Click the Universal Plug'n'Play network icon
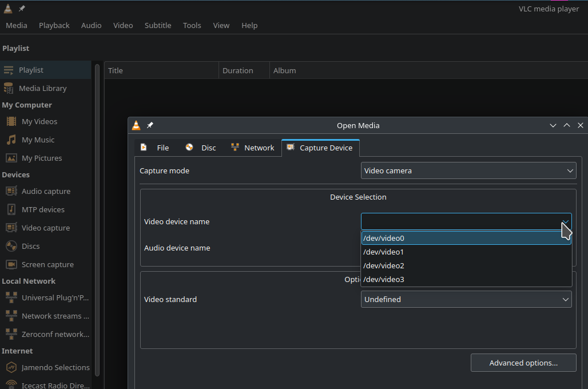Viewport: 588px width, 389px height. (x=11, y=297)
